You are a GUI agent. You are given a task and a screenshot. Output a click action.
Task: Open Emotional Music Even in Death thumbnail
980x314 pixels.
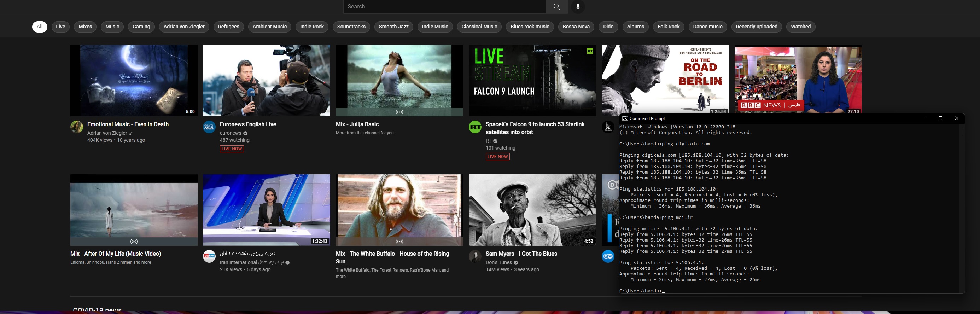(134, 81)
